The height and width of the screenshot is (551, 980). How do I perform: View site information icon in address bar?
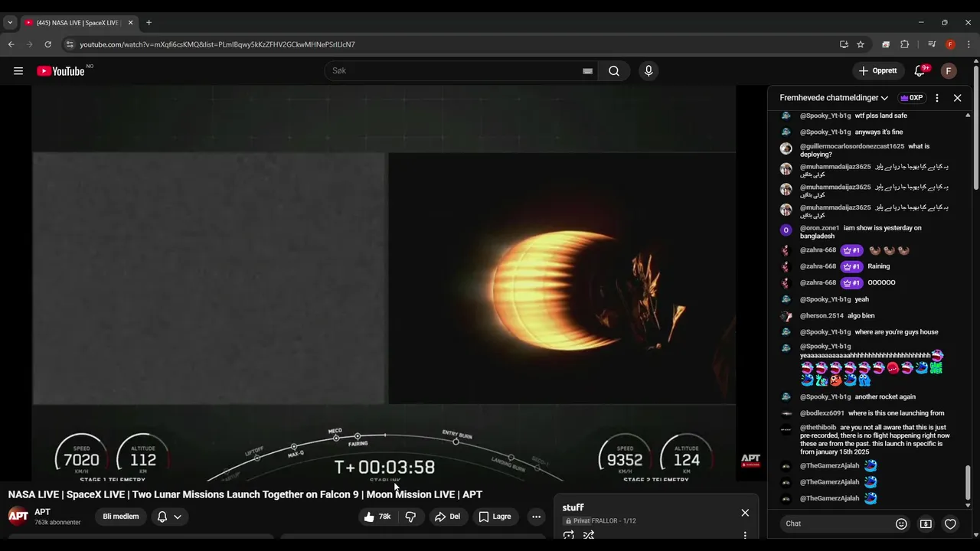click(70, 44)
